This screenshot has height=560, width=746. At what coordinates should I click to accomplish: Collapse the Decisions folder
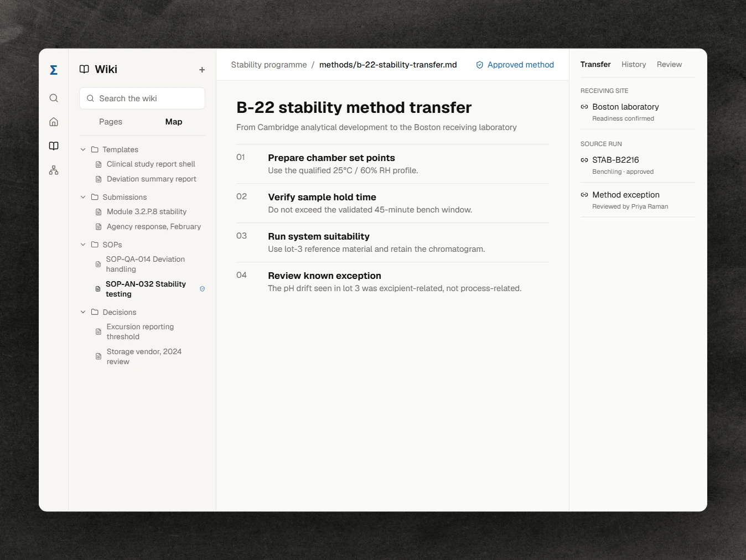(x=83, y=312)
